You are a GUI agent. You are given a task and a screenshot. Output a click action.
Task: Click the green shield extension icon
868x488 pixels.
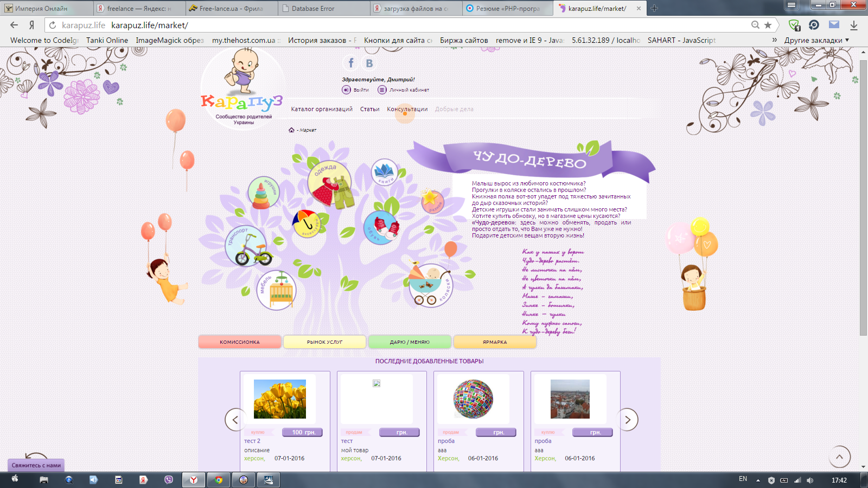794,25
